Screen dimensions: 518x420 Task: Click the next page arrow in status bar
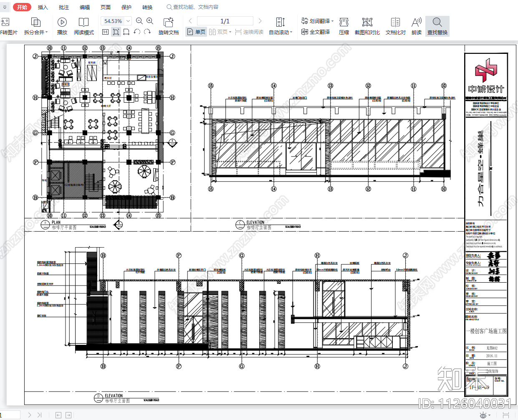click(30, 415)
